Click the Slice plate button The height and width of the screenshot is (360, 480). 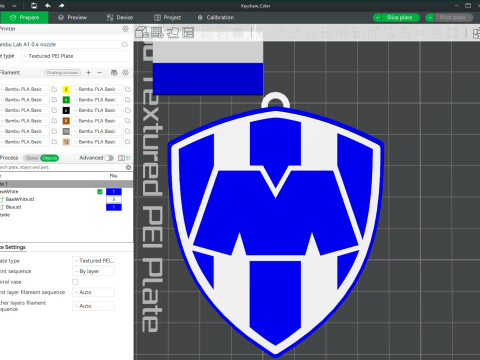click(400, 17)
